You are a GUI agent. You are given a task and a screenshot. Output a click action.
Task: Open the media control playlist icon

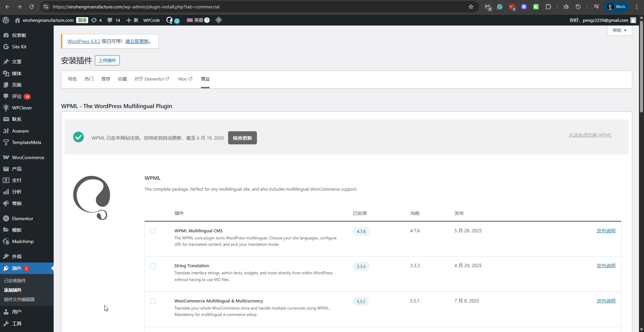click(x=596, y=7)
